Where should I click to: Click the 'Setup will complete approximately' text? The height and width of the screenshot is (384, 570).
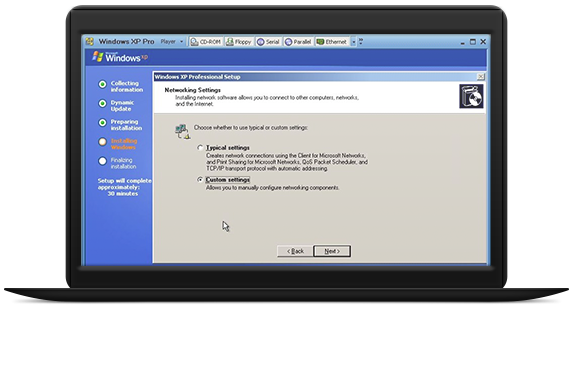pos(124,184)
